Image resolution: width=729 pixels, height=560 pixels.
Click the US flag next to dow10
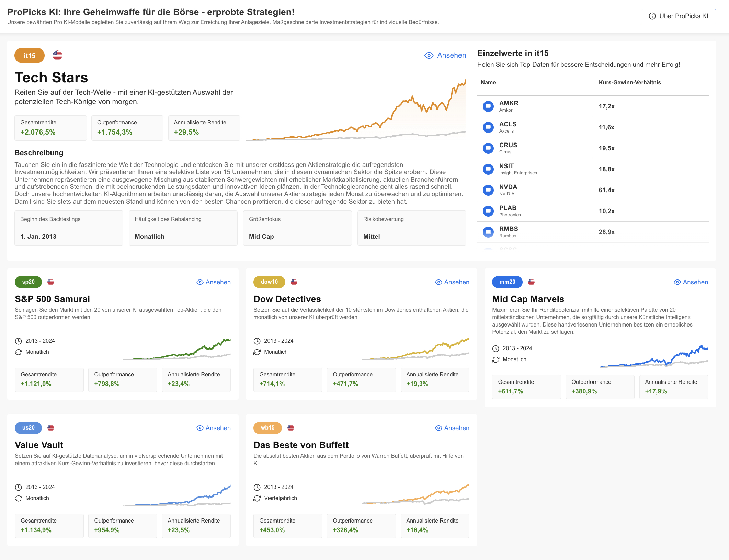[294, 282]
